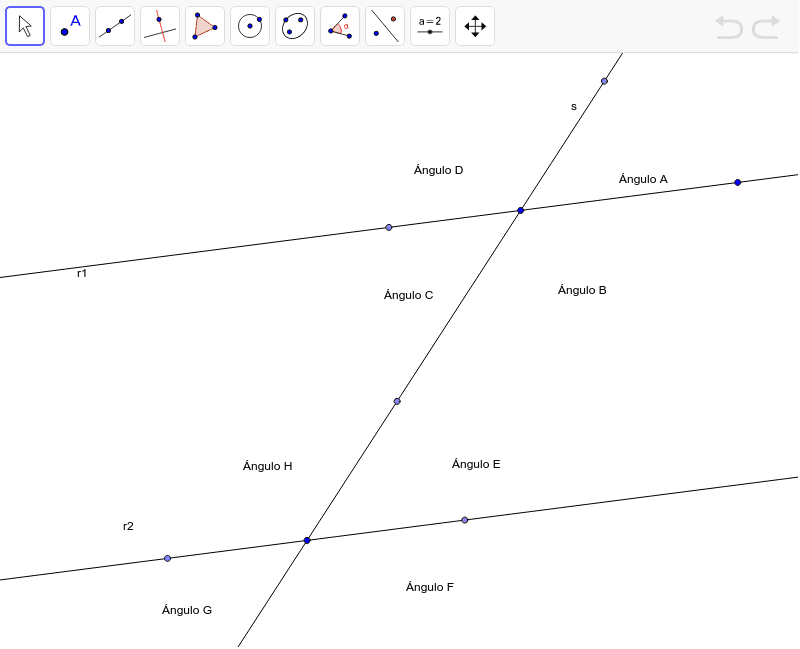Select the 'Ángulo G' text
The height and width of the screenshot is (649, 800).
coord(187,610)
